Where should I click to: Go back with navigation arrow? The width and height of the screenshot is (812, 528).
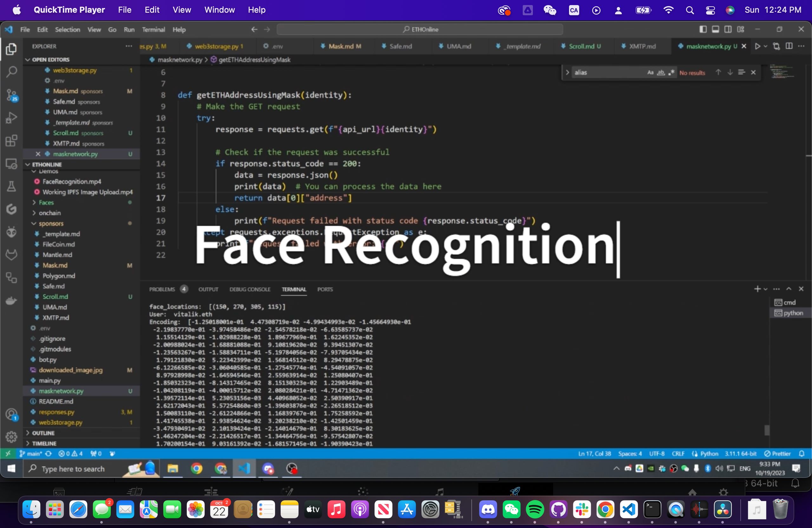click(x=254, y=30)
